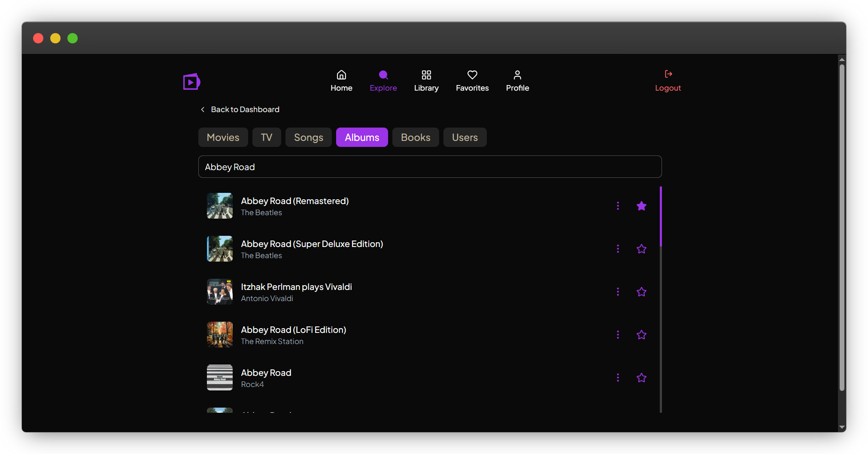Click the Logout icon
Viewport: 868px width, 454px height.
tap(668, 74)
